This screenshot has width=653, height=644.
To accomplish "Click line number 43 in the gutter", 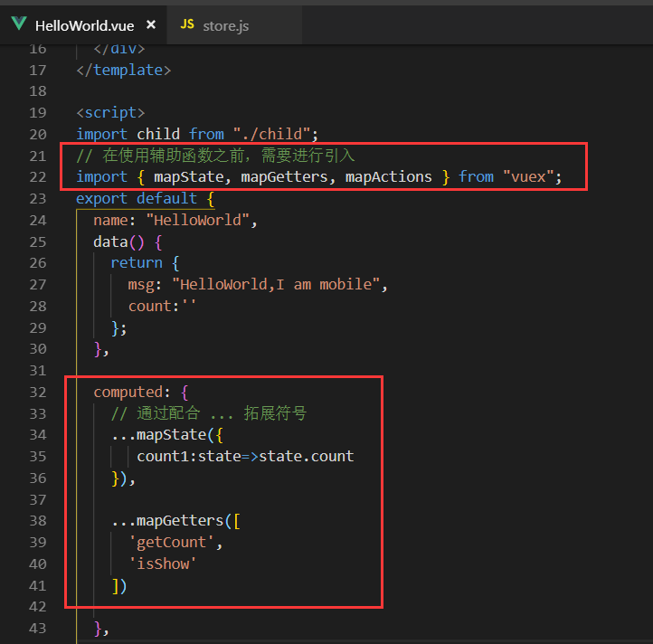I will [38, 628].
